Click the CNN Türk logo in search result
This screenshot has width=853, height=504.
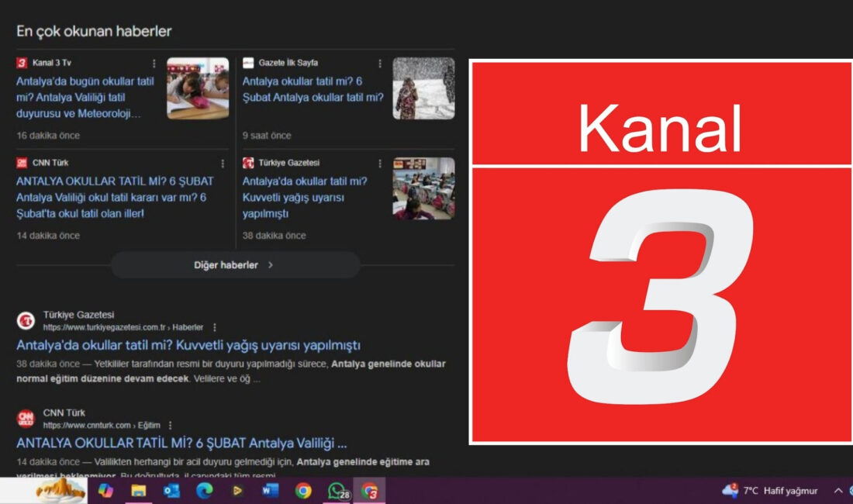click(x=26, y=419)
